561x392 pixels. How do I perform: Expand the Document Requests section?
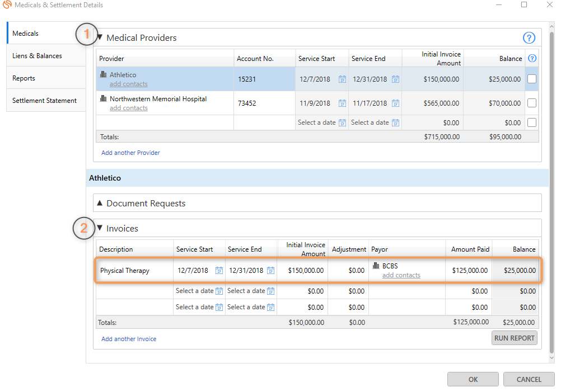point(100,204)
